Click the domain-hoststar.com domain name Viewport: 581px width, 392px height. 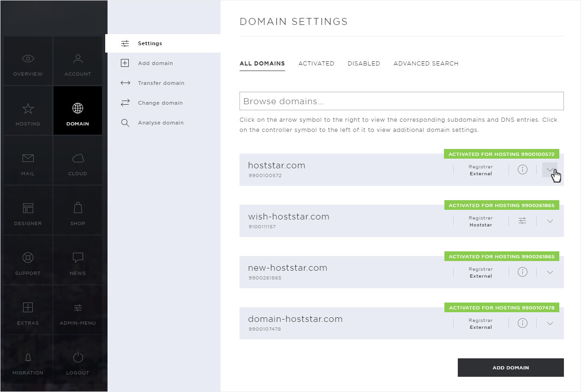point(295,319)
